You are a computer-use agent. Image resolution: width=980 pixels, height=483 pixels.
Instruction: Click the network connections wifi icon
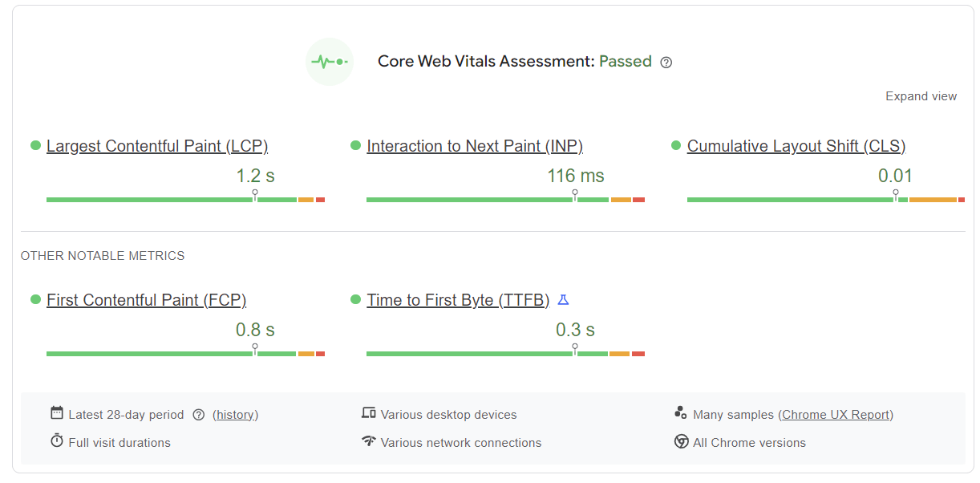[369, 441]
